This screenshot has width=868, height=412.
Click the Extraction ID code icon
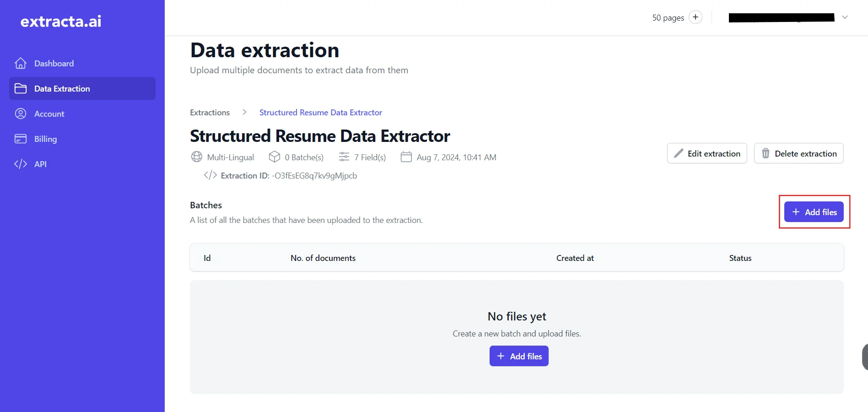tap(210, 175)
